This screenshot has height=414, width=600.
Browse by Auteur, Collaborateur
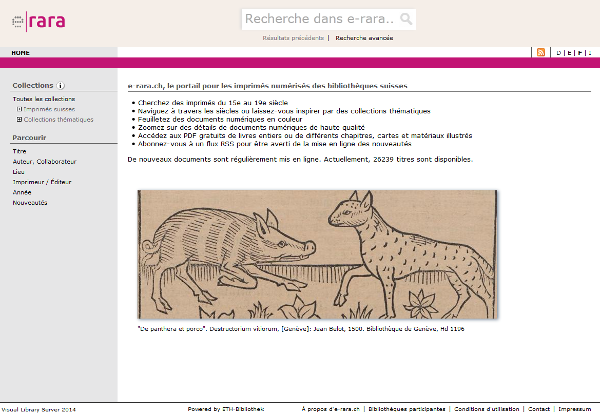click(x=44, y=162)
